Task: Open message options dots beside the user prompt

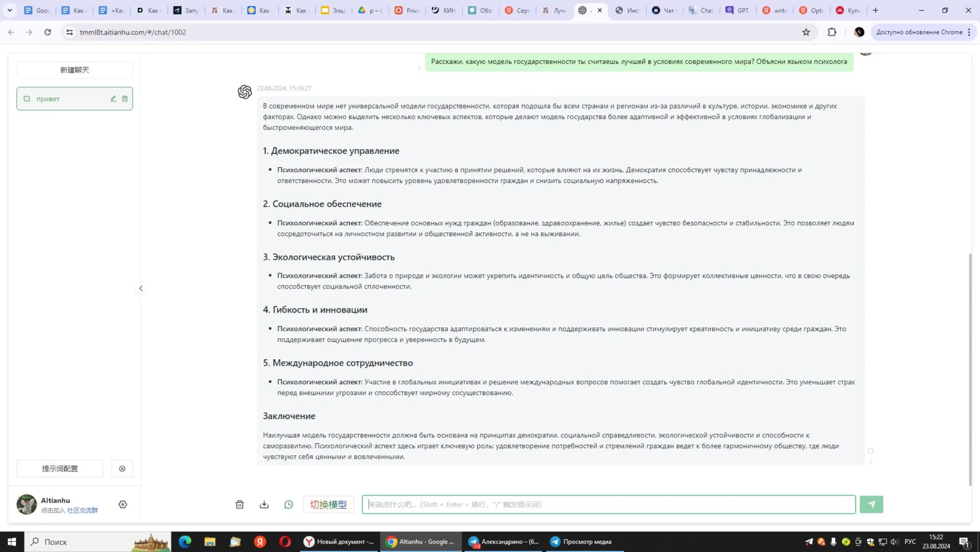Action: pos(420,68)
